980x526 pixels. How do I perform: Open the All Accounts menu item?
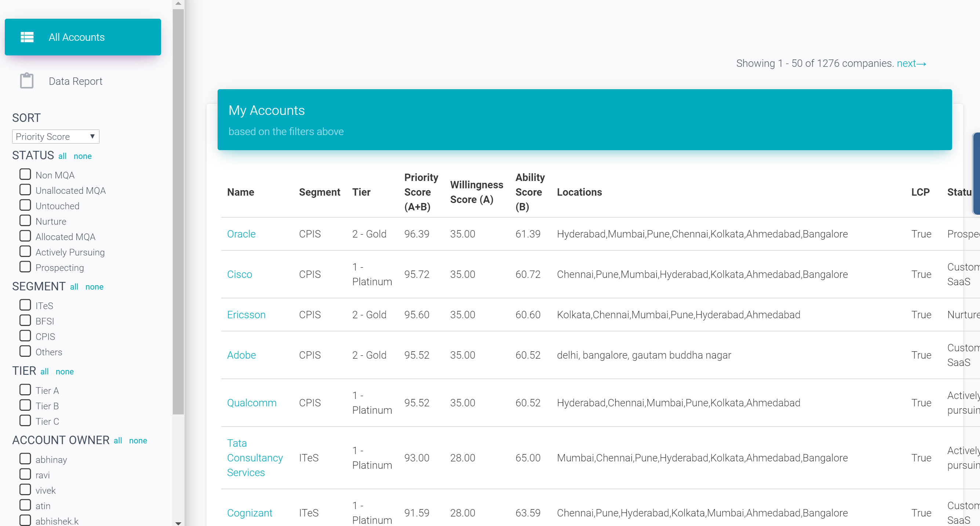point(83,37)
